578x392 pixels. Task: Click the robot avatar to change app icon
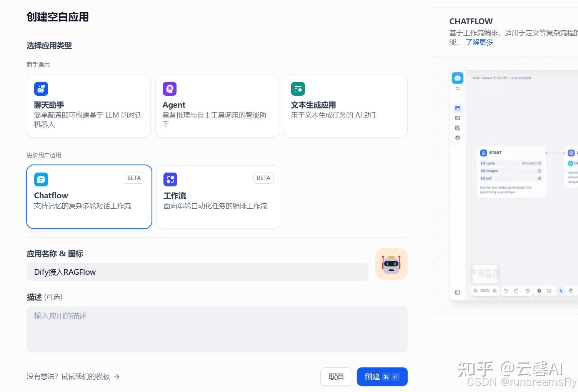[391, 264]
